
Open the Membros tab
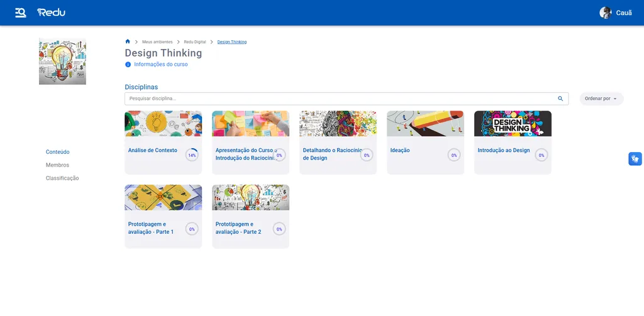click(57, 165)
